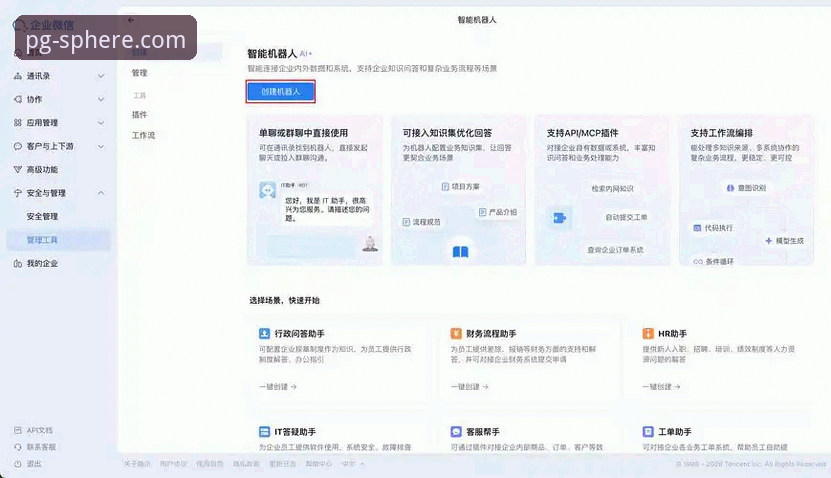Click the 可接入知识集优化回答 feature card
831x478 pixels.
[458, 190]
